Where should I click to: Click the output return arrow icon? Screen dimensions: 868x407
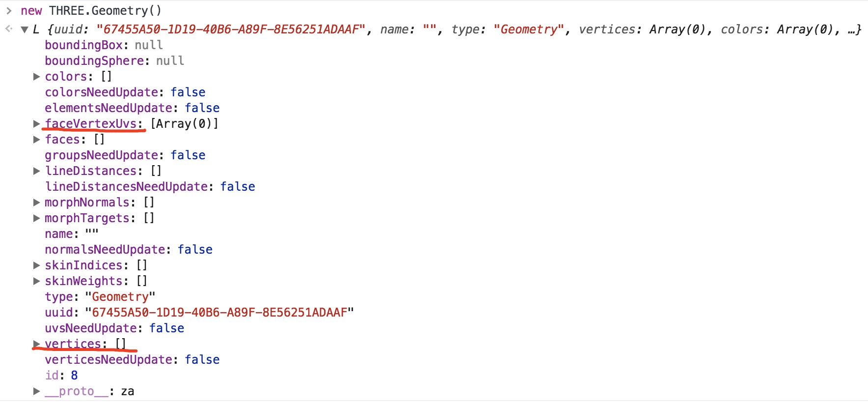tap(9, 29)
